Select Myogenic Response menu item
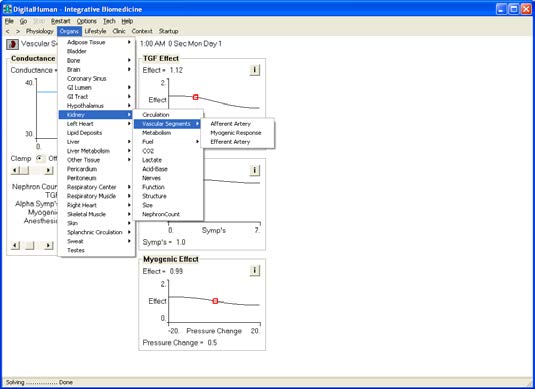The image size is (535, 389). pyautogui.click(x=238, y=133)
